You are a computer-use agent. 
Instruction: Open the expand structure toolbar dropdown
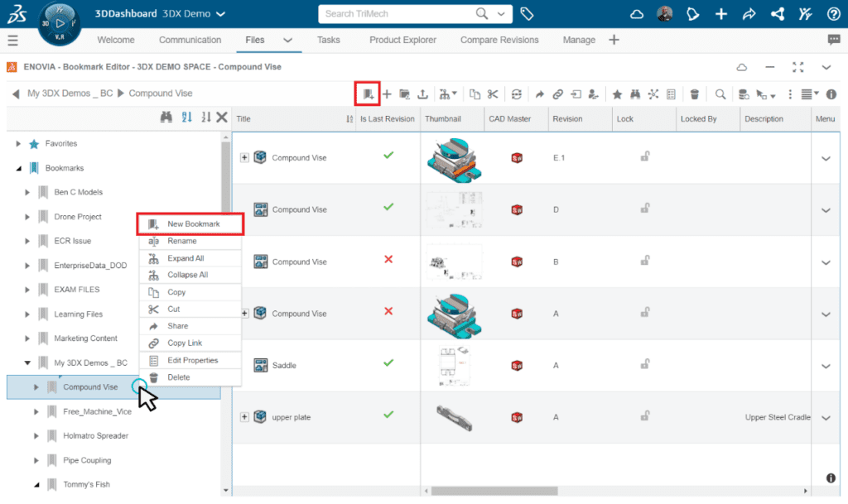pyautogui.click(x=448, y=94)
